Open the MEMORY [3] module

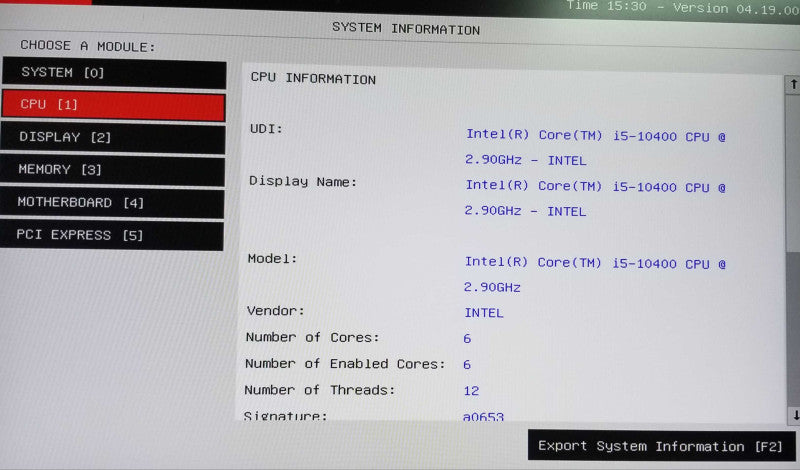tap(112, 170)
